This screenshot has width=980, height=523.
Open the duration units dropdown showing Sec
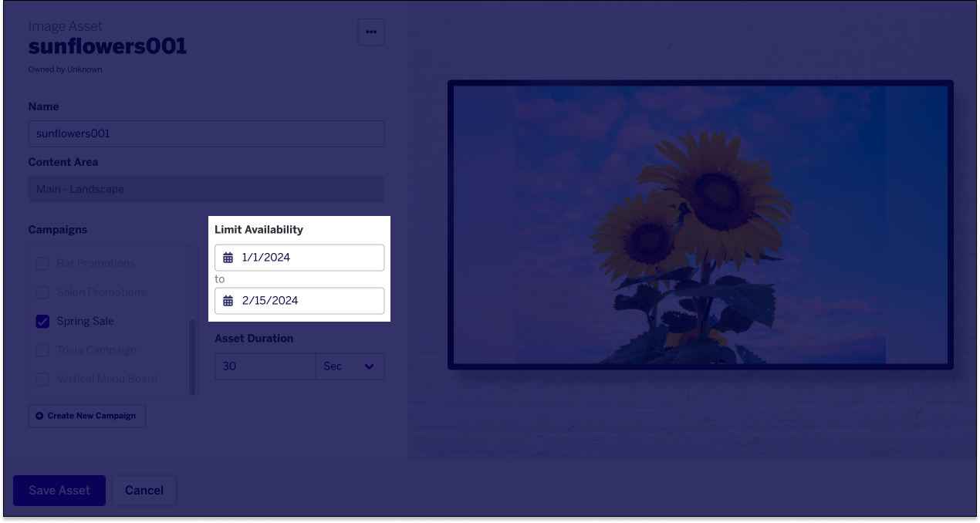click(350, 366)
